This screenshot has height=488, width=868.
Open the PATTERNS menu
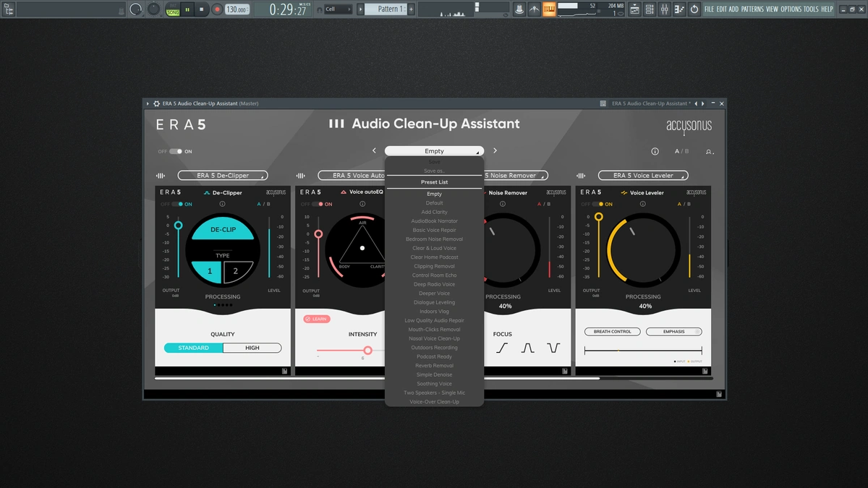(752, 9)
